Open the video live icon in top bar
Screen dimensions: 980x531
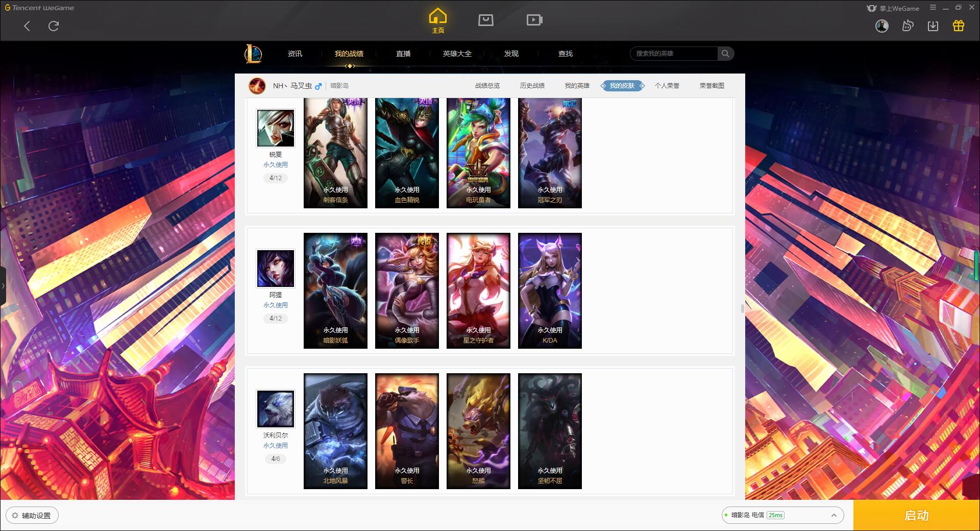click(534, 20)
